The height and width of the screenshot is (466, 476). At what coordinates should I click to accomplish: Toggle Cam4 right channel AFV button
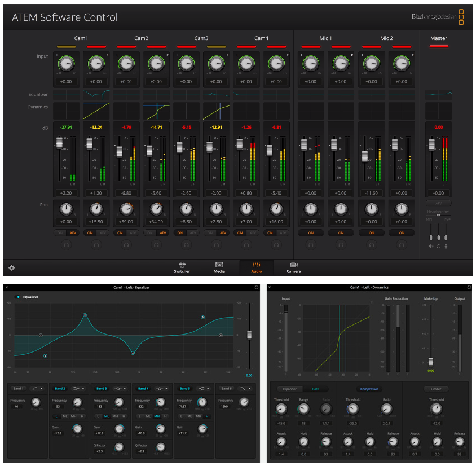[283, 233]
